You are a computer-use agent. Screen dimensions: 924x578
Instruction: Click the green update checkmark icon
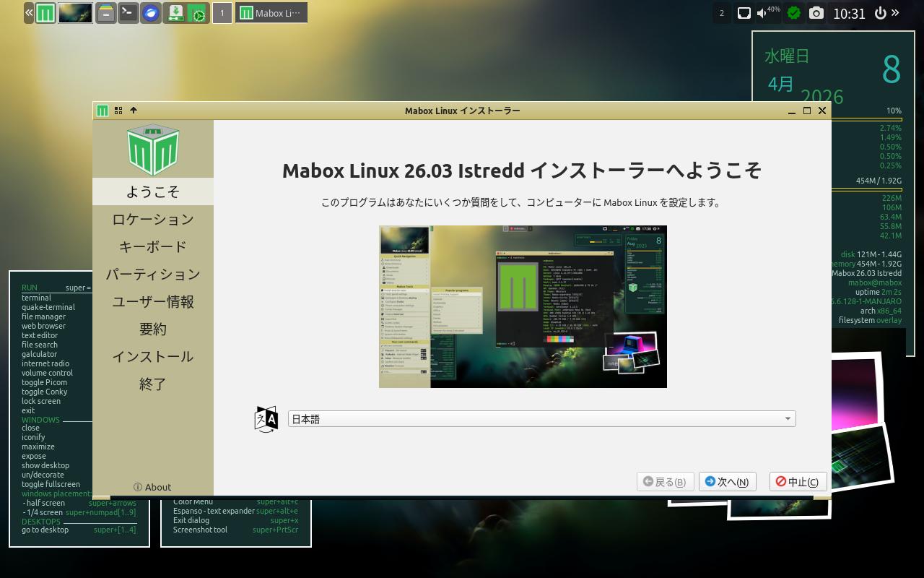(794, 13)
